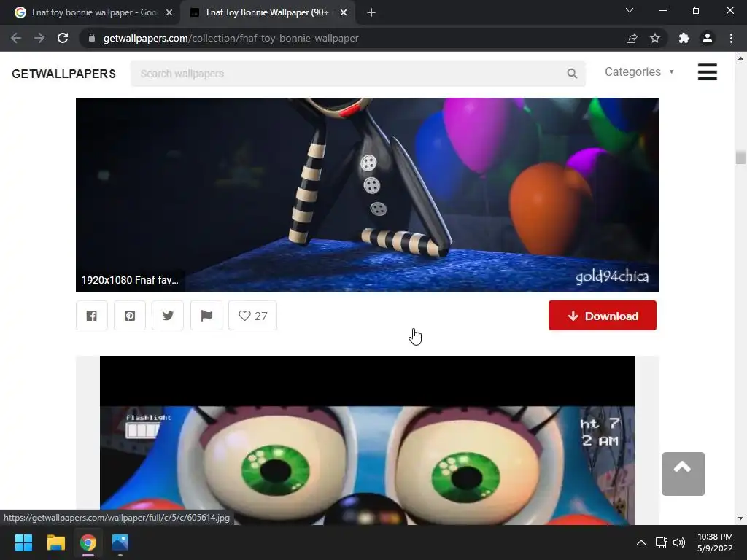Open Chrome three-dot menu
This screenshot has width=747, height=560.
point(731,38)
